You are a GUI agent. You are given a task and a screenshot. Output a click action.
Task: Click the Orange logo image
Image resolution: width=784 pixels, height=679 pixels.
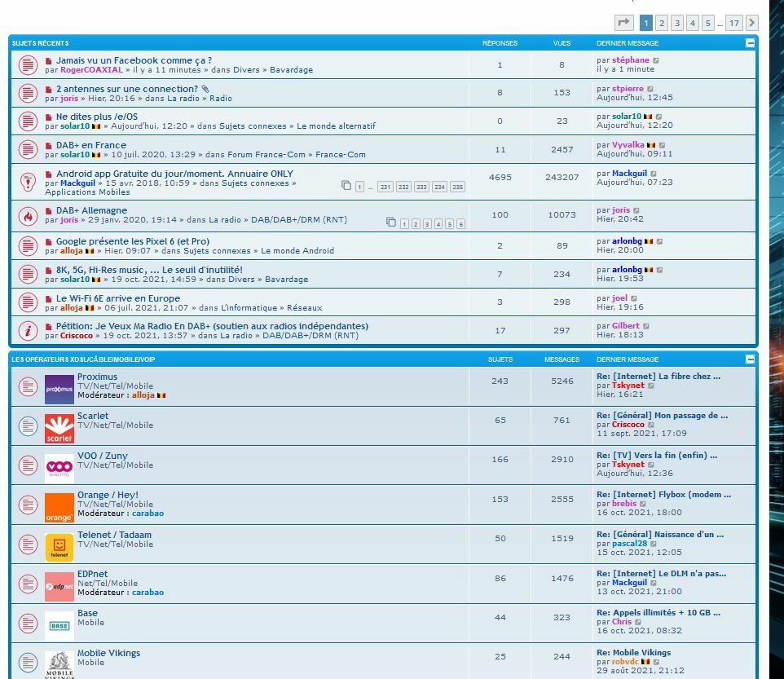point(59,508)
